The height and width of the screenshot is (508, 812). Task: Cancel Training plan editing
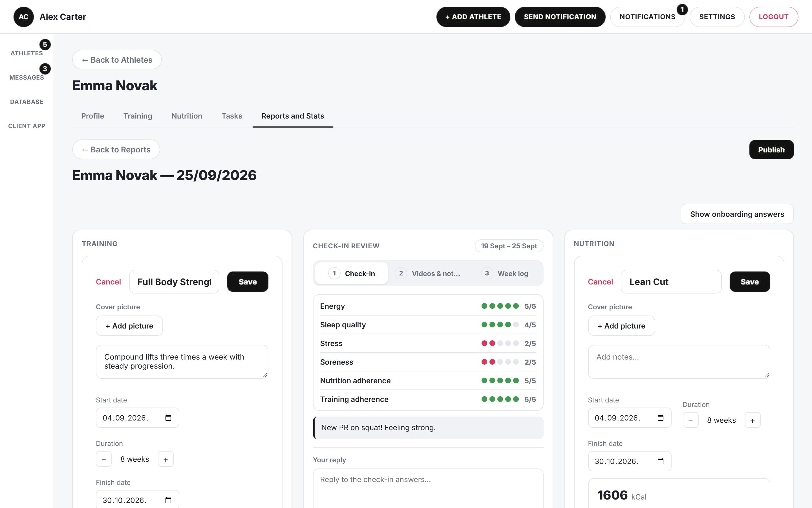coord(108,282)
